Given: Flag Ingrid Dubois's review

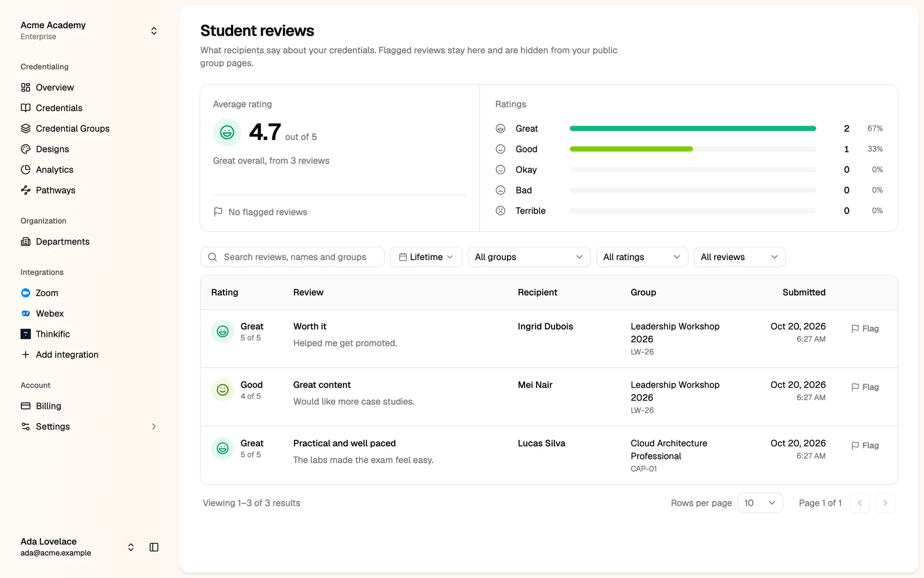Looking at the screenshot, I should [865, 329].
